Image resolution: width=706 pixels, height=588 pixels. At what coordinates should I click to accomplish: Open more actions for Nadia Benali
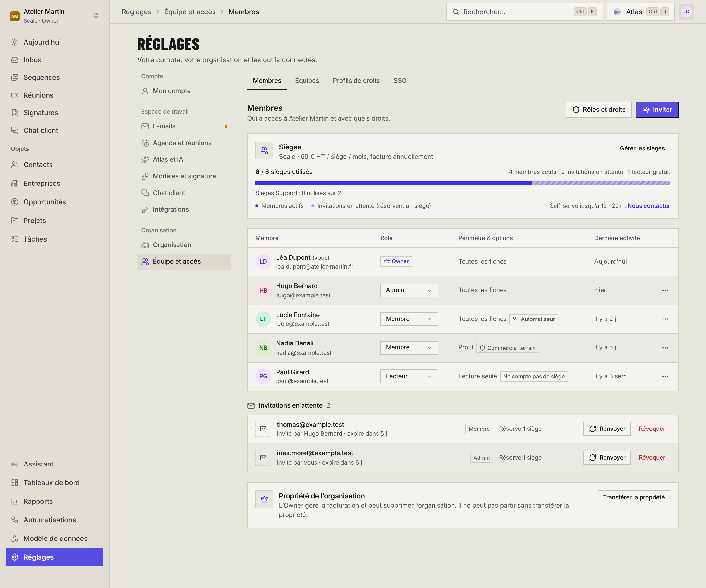[665, 348]
